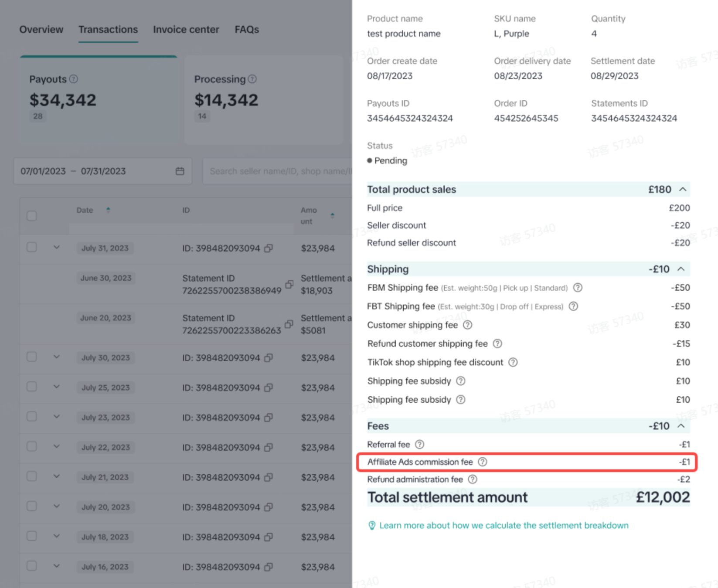The image size is (718, 588).
Task: Copy the ID in the July 21, 2023 row
Action: point(269,477)
